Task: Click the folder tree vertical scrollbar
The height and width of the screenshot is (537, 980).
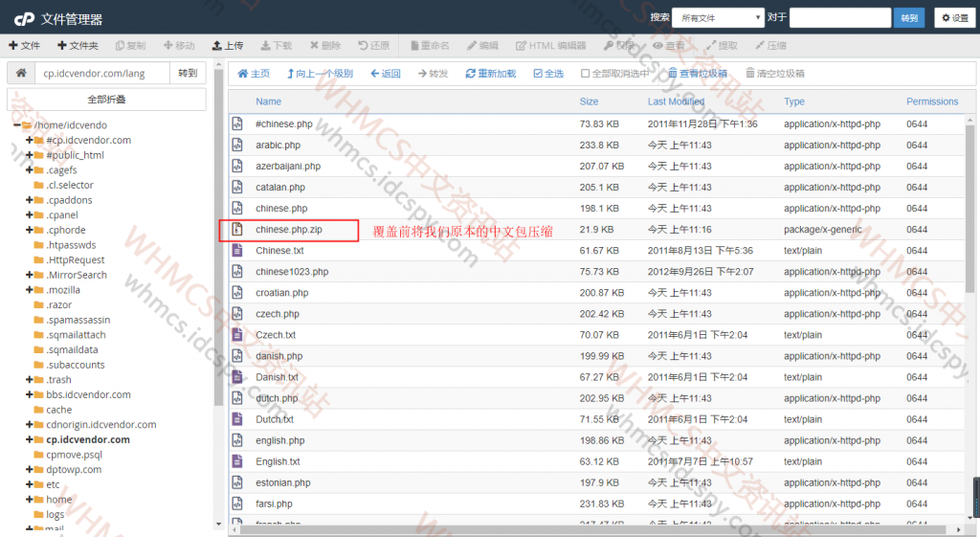Action: 218,237
